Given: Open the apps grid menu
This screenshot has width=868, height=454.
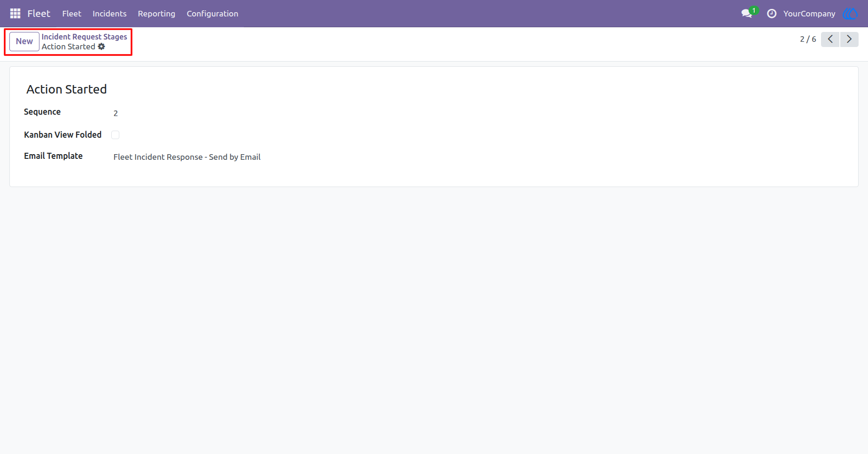Looking at the screenshot, I should coord(15,14).
